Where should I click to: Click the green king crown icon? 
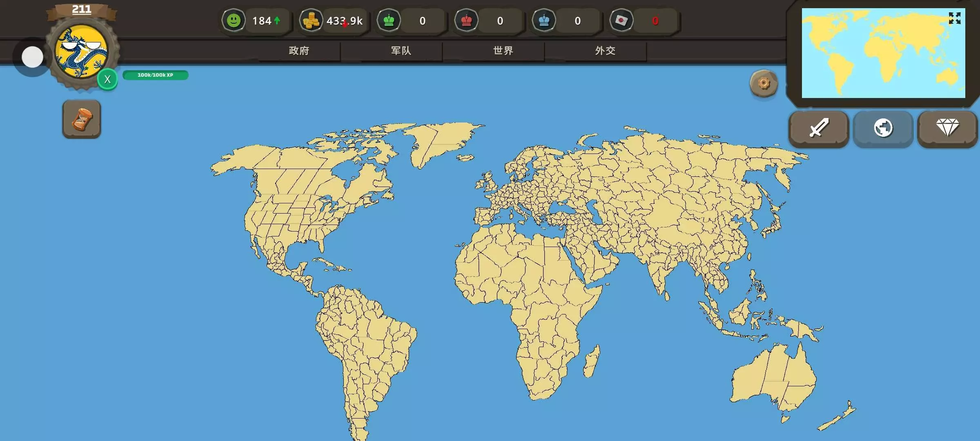389,20
